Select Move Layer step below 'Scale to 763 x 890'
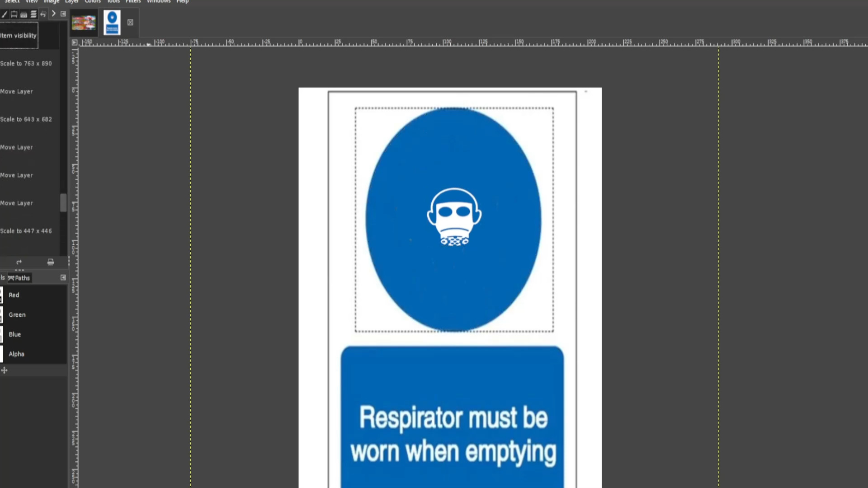 30,91
